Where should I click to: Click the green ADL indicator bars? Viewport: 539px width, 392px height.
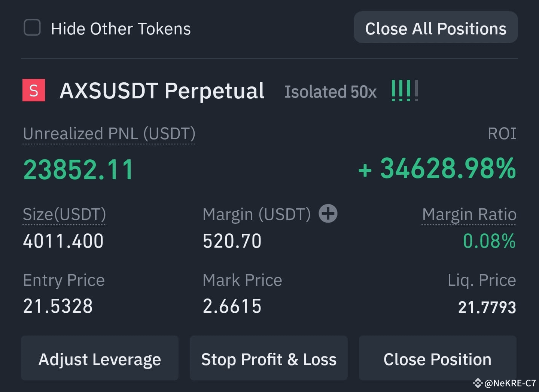405,91
